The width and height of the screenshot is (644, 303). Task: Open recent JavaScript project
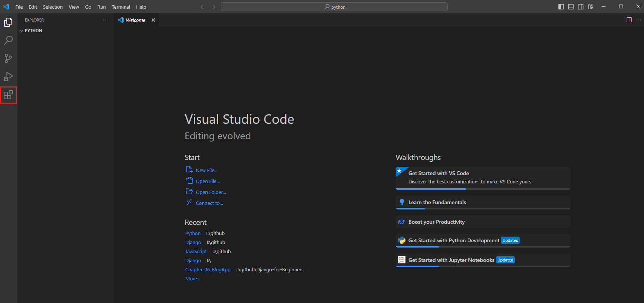point(196,251)
